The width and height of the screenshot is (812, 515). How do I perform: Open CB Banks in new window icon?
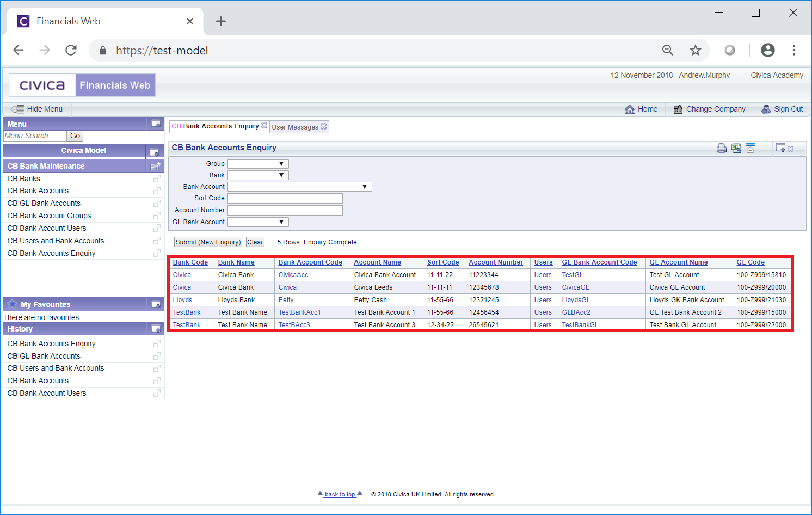tap(157, 179)
